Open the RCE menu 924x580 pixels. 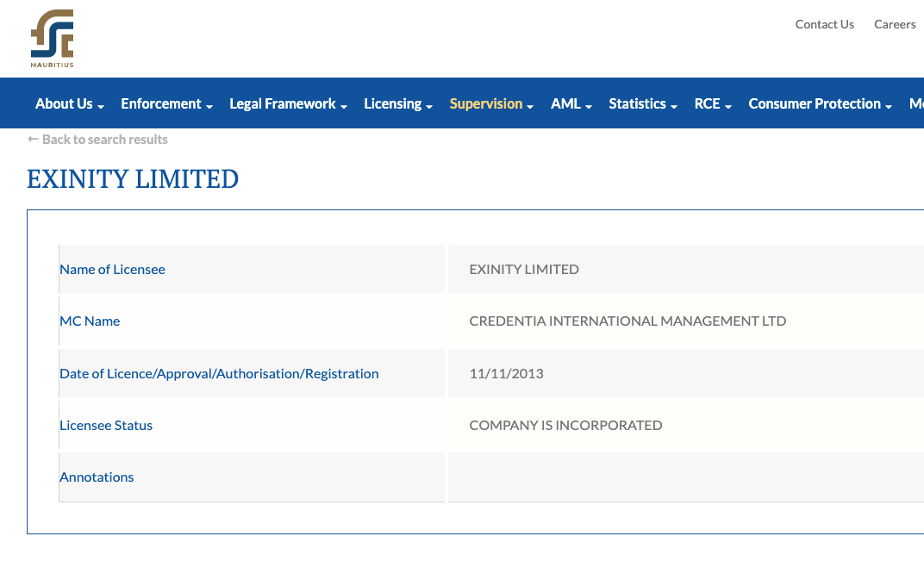point(713,103)
